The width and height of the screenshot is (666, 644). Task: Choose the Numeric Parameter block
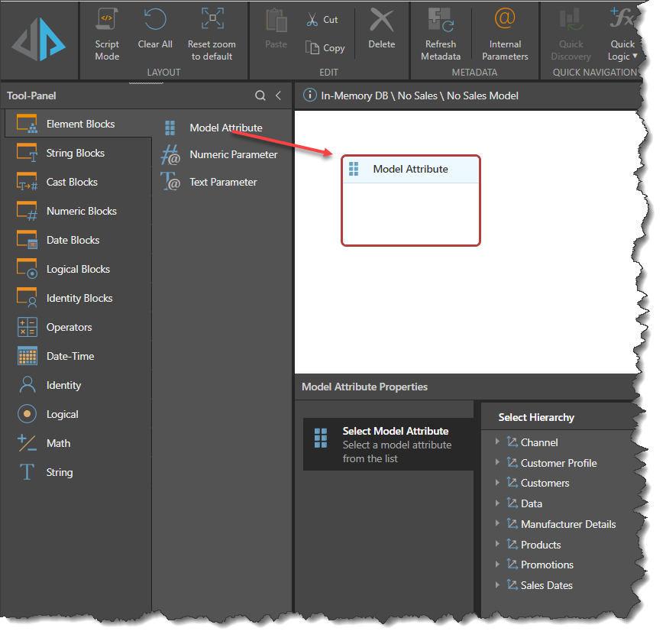(233, 154)
